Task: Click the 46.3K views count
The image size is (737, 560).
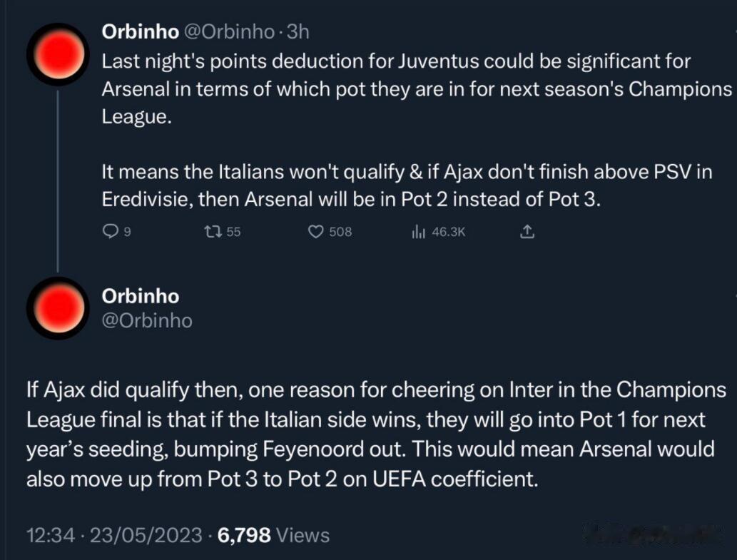Action: [448, 232]
